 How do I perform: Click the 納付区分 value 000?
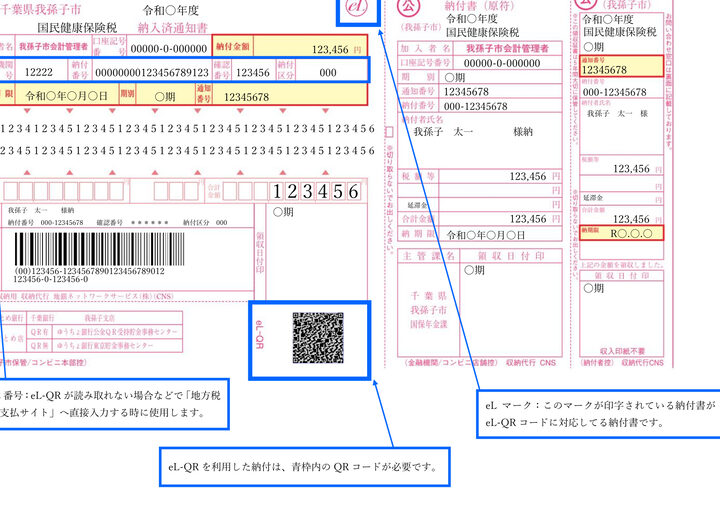(x=328, y=72)
